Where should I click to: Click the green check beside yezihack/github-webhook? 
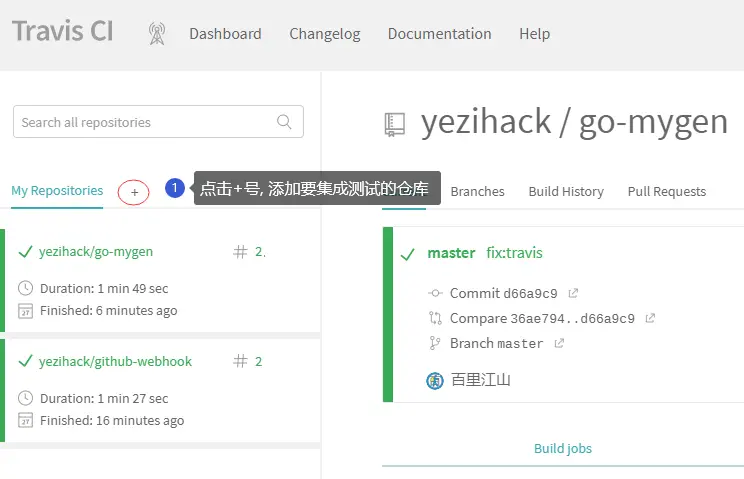click(x=25, y=361)
